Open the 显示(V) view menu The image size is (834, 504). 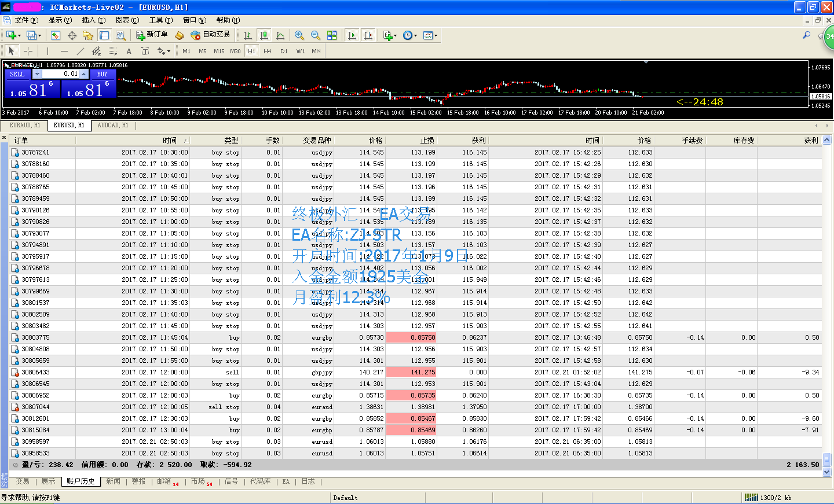(60, 20)
